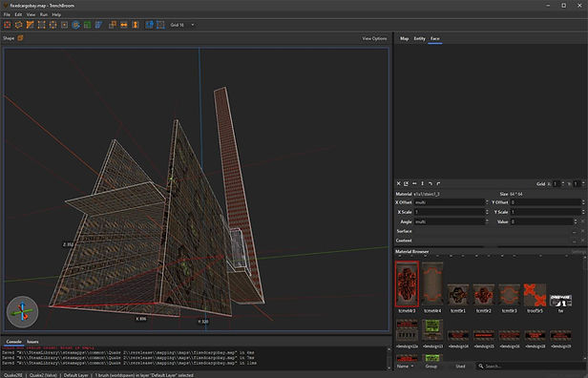Click the Content flags ellipsis button
Image resolution: width=588 pixels, height=378 pixels.
574,241
